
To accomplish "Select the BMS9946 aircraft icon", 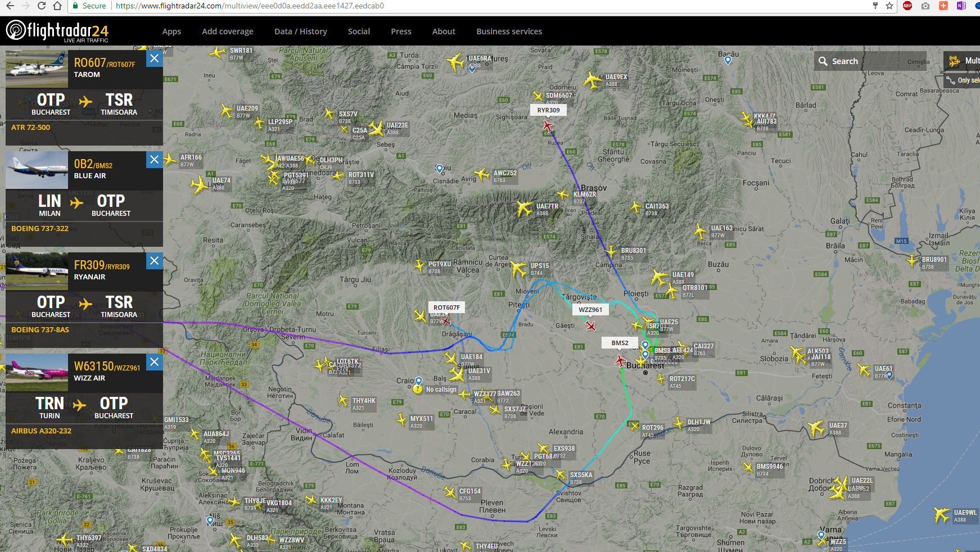I will pyautogui.click(x=748, y=467).
